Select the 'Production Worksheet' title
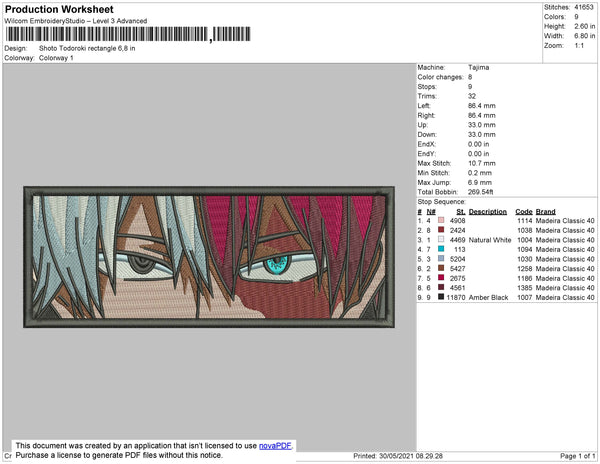The image size is (600, 464). coord(59,9)
